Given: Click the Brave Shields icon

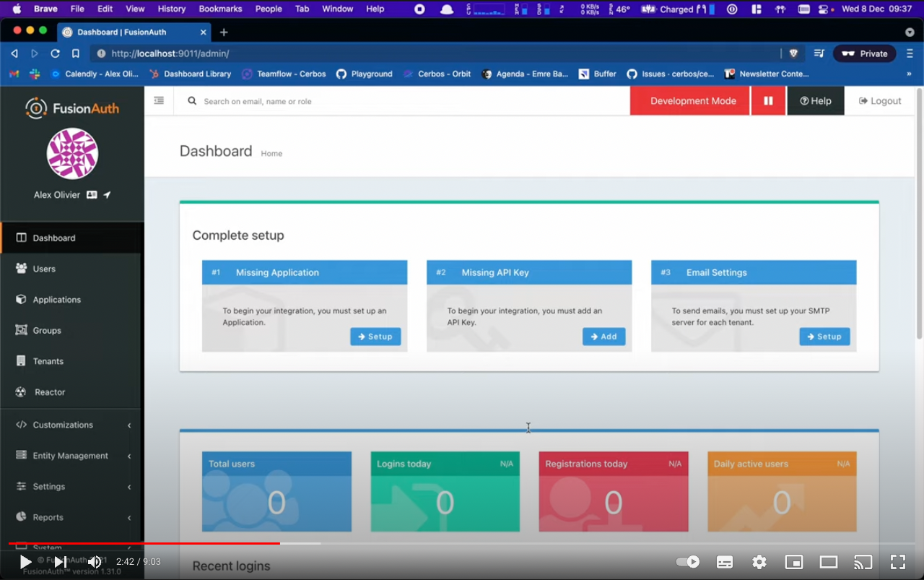Looking at the screenshot, I should [x=793, y=53].
